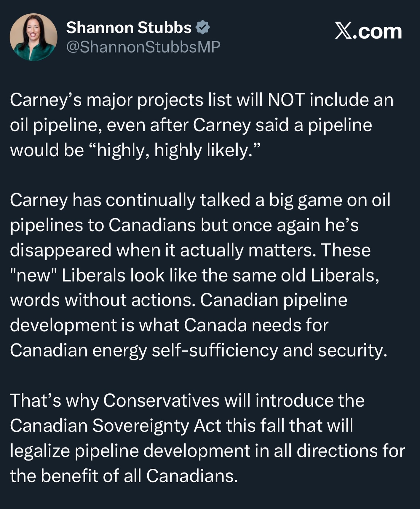The image size is (420, 509).
Task: Open Shannon Stubbs' profile picture
Action: pos(33,37)
